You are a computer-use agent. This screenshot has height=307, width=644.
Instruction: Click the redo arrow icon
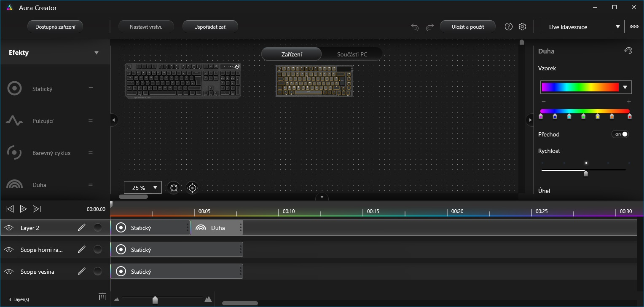click(x=430, y=27)
